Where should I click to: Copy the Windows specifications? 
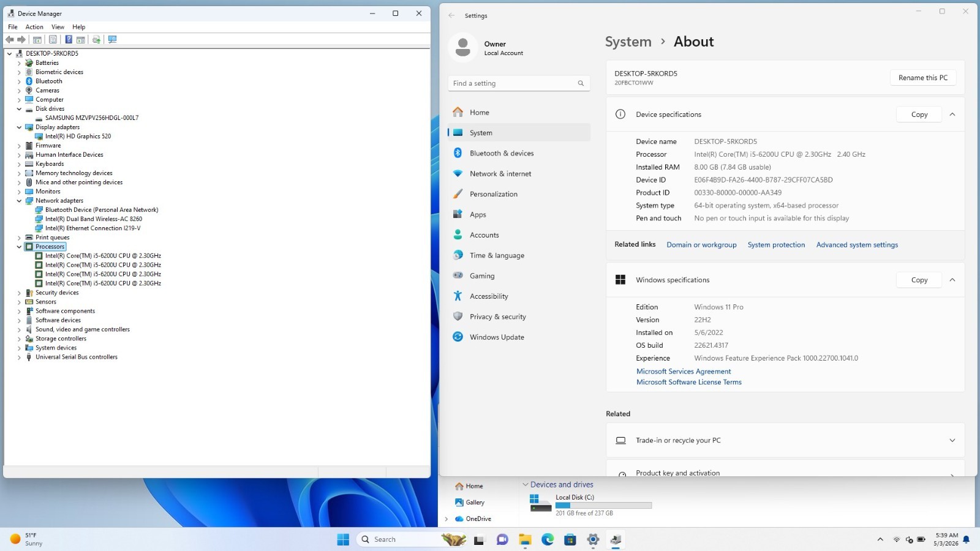point(919,280)
